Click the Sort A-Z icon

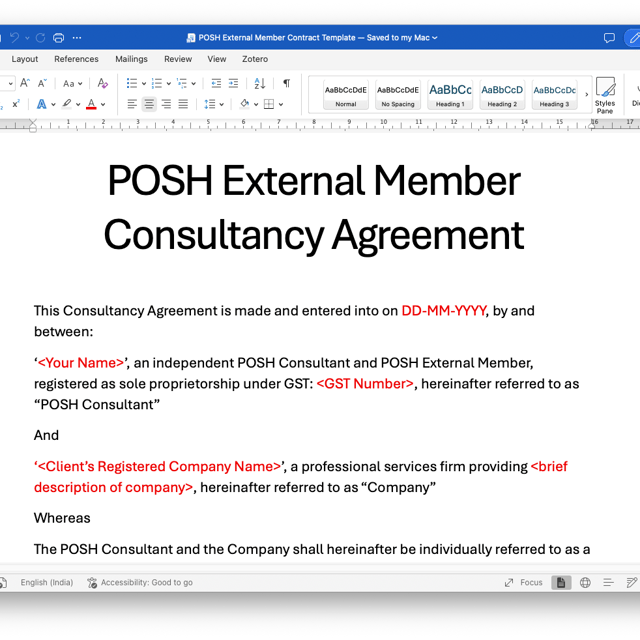[x=260, y=83]
